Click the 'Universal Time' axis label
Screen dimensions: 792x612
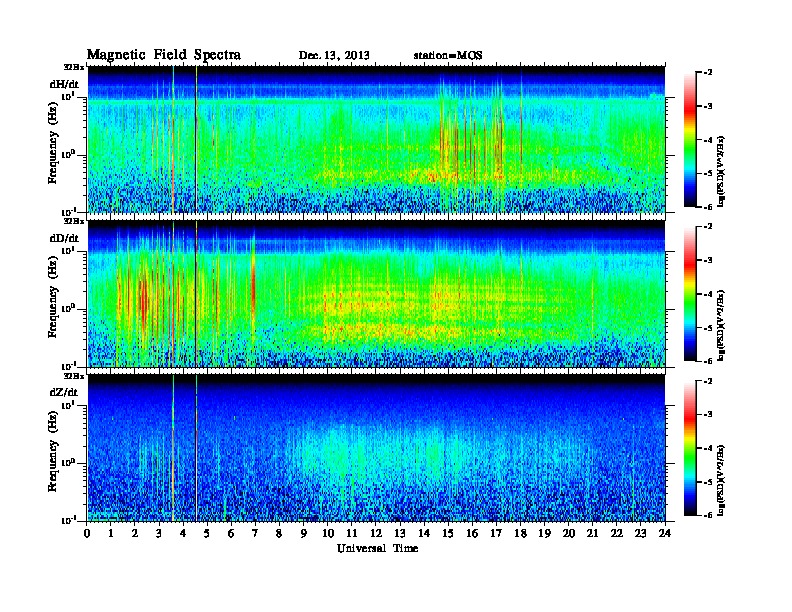(x=377, y=548)
